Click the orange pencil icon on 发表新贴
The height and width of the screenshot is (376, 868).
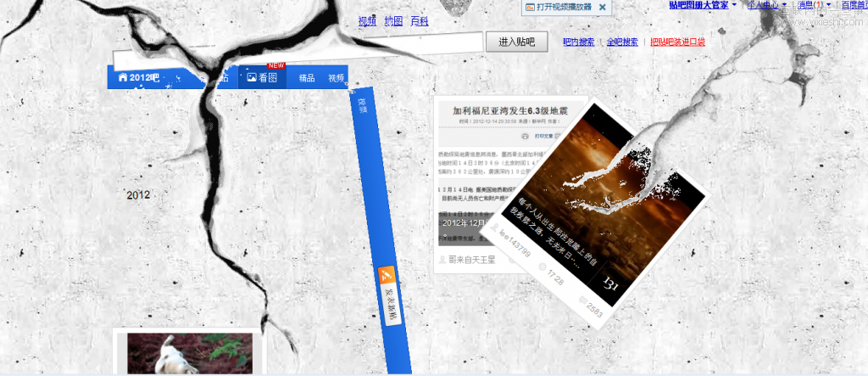coord(387,274)
